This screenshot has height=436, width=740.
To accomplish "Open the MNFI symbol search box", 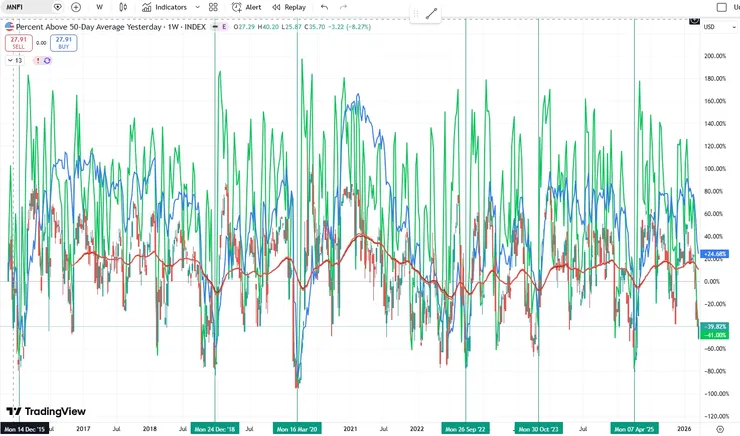I will [26, 7].
